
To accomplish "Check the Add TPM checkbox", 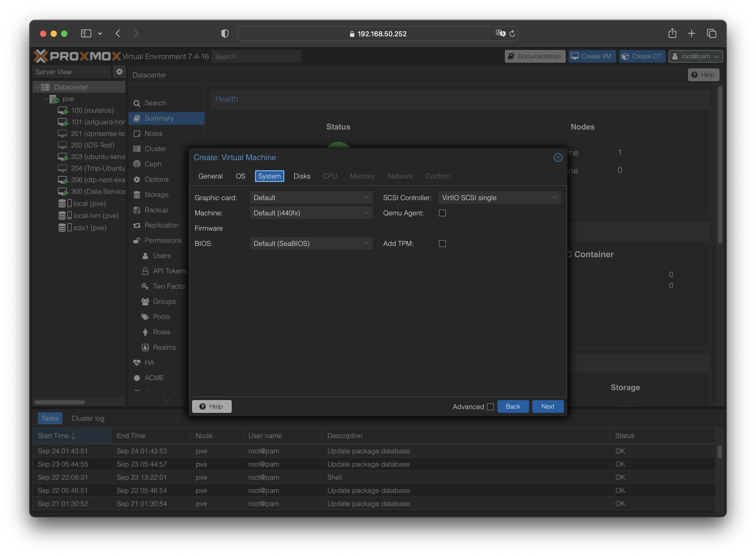I will tap(442, 243).
